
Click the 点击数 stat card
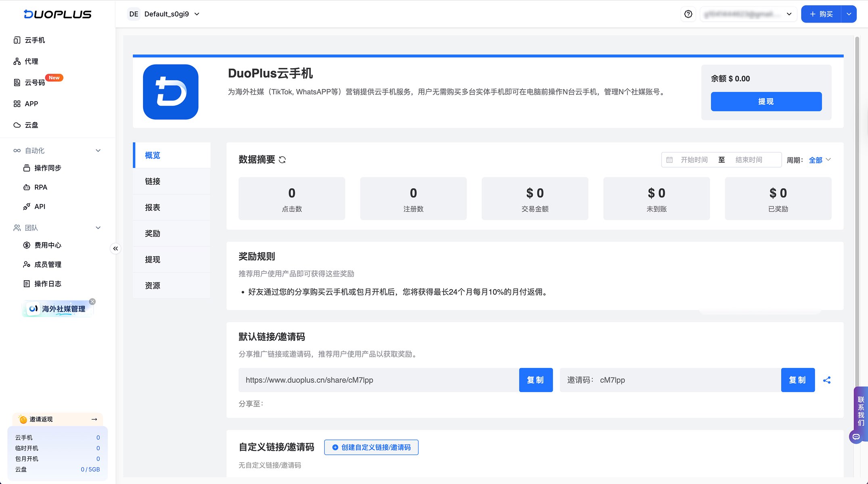pyautogui.click(x=292, y=198)
